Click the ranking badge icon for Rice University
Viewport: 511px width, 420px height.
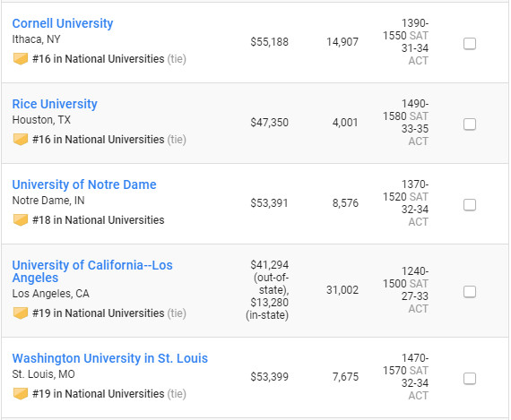(x=21, y=140)
